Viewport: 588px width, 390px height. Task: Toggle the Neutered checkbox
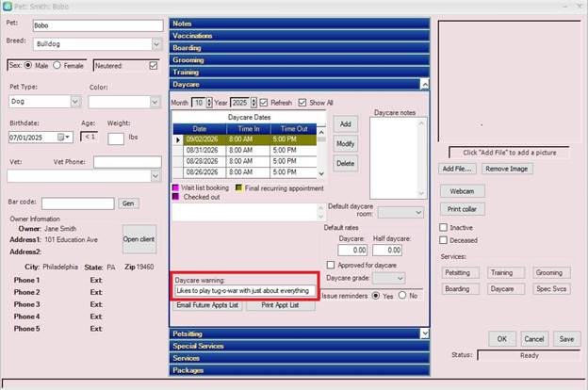tap(154, 65)
